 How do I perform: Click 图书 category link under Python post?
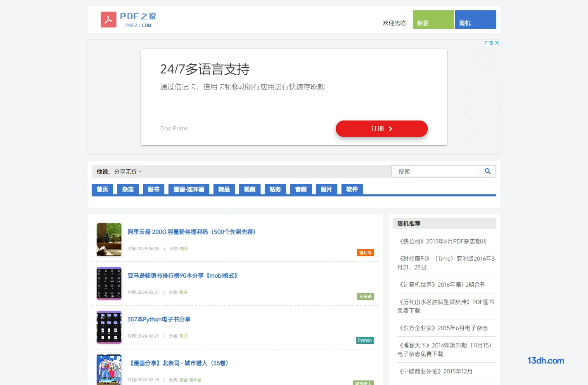183,336
